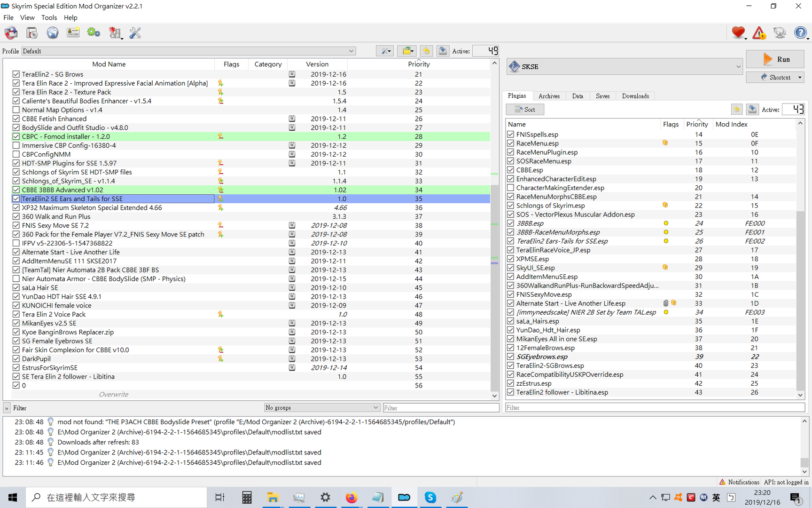Image resolution: width=812 pixels, height=508 pixels.
Task: Switch to the Archives tab
Action: click(x=549, y=96)
